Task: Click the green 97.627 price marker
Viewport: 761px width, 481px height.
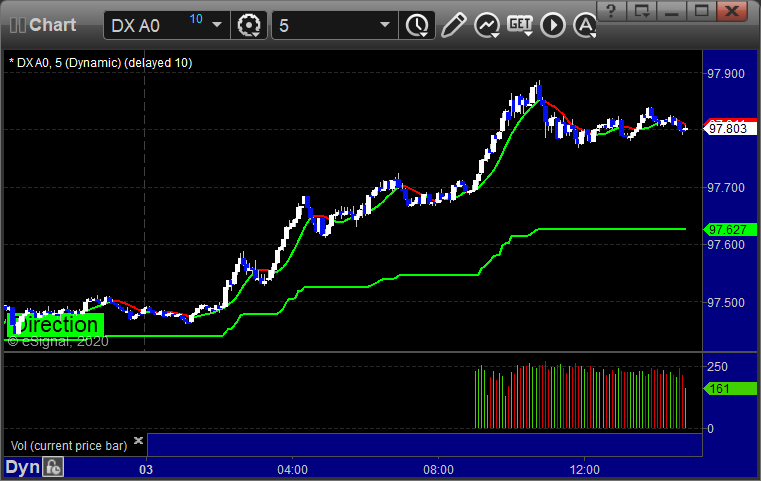Action: coord(728,230)
